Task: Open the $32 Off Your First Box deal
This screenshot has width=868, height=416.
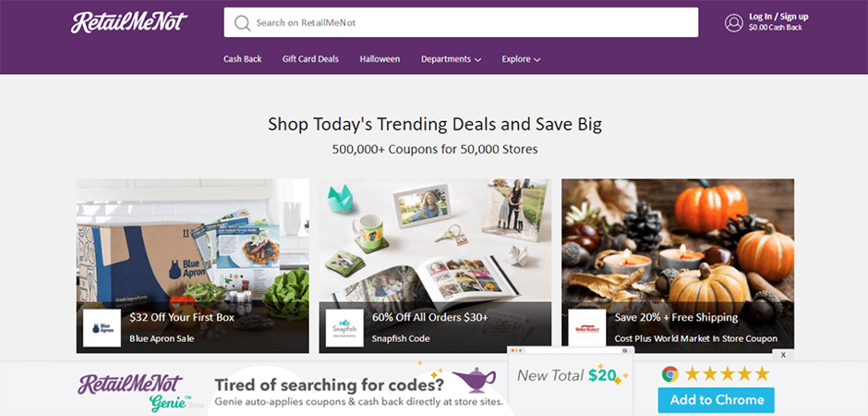Action: (x=182, y=317)
